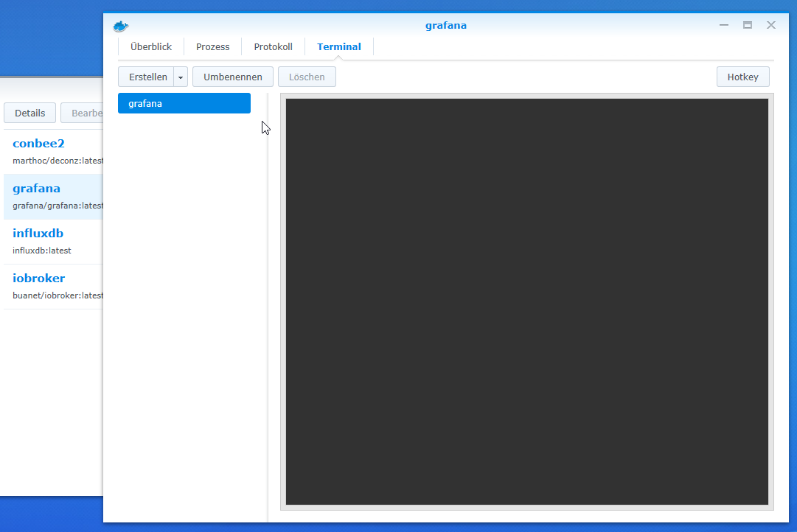Select conbee2 container in background list
797x532 pixels.
click(x=53, y=152)
